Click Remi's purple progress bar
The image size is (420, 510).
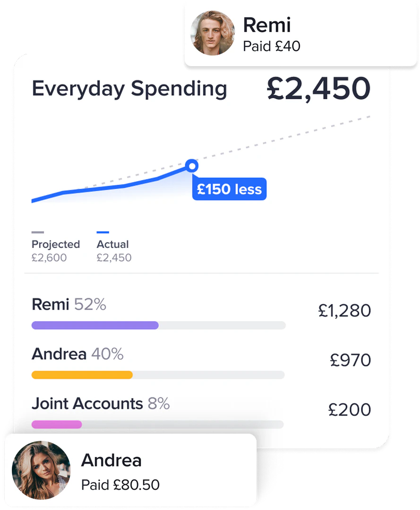[x=94, y=325]
